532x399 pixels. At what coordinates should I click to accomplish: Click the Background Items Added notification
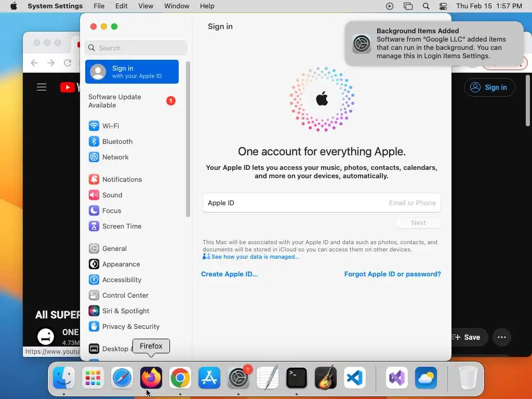pyautogui.click(x=434, y=44)
